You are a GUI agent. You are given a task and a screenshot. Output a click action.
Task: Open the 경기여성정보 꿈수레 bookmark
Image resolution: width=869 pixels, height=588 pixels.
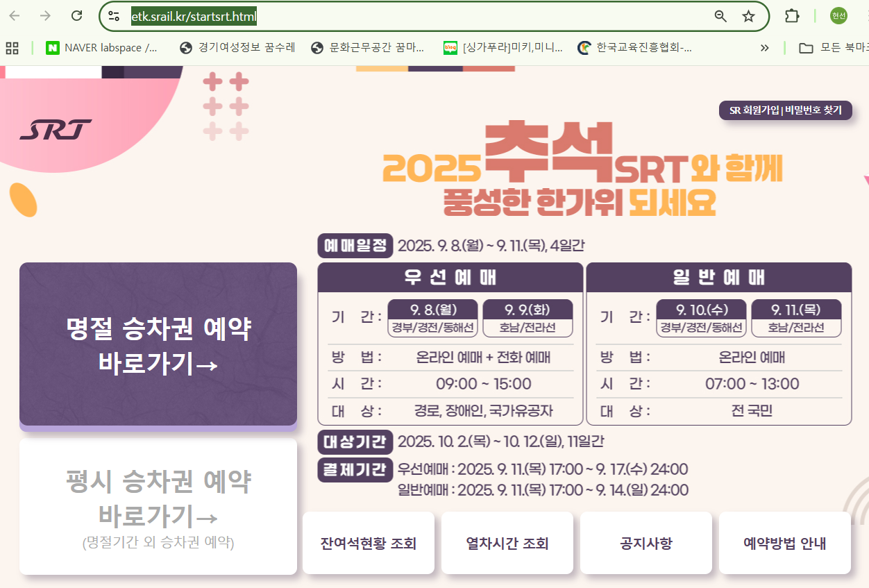coord(237,48)
